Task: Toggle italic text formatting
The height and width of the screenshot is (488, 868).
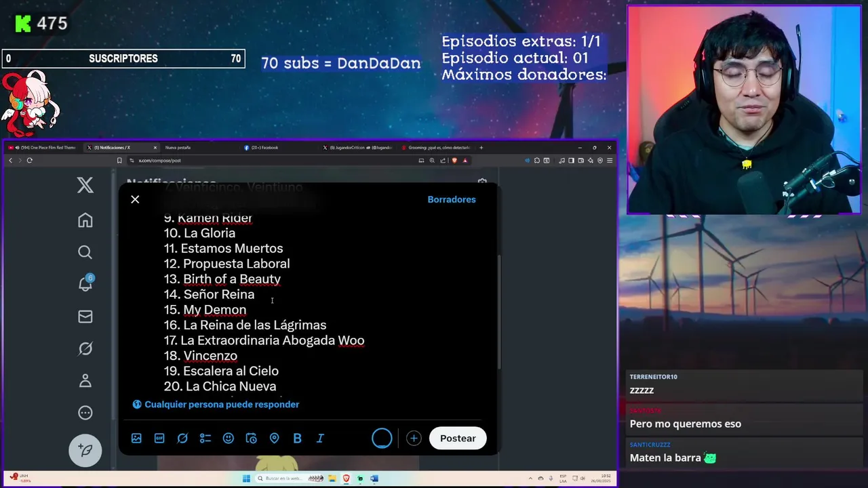Action: [x=320, y=439]
